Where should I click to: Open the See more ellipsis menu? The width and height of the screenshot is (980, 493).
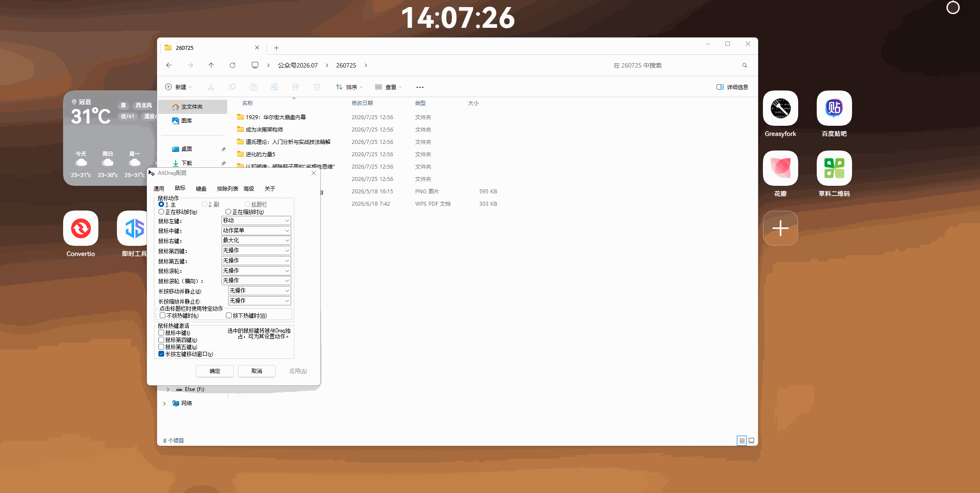pyautogui.click(x=420, y=87)
